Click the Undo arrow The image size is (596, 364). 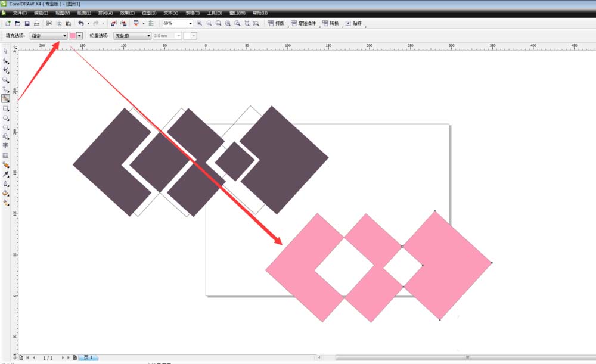click(x=81, y=23)
